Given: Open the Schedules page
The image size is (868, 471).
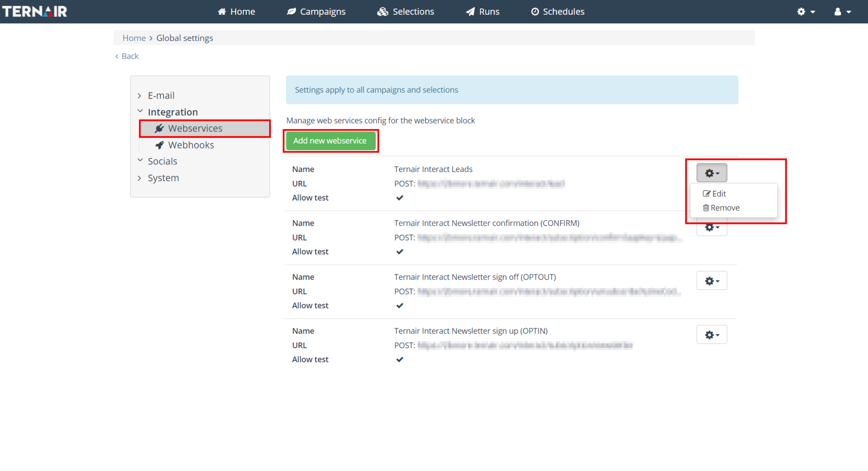Looking at the screenshot, I should 558,12.
